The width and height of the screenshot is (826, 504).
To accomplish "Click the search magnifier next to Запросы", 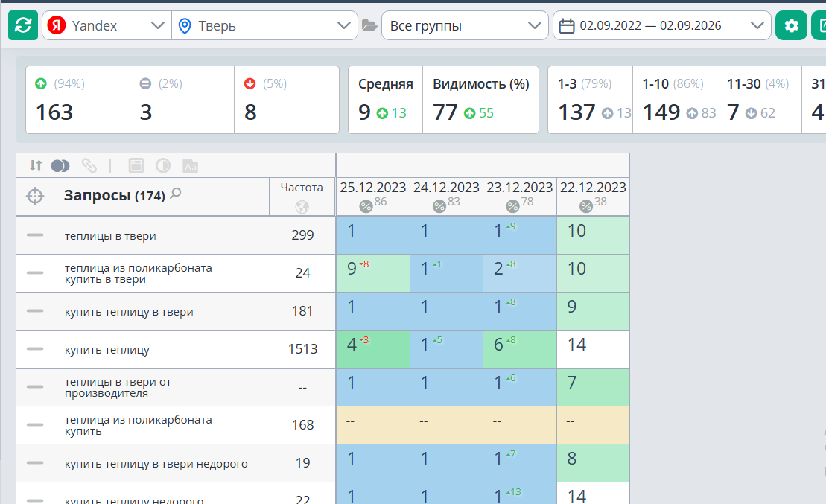I will [176, 194].
